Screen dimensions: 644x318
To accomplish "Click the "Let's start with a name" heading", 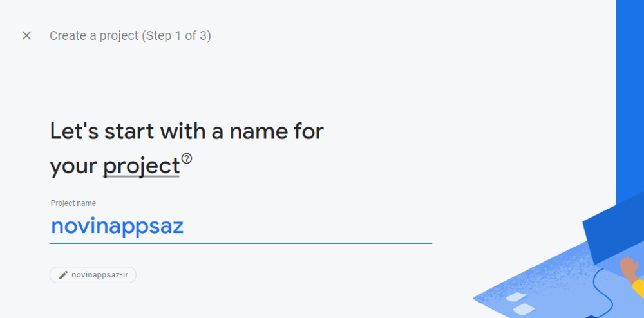I will (x=187, y=131).
